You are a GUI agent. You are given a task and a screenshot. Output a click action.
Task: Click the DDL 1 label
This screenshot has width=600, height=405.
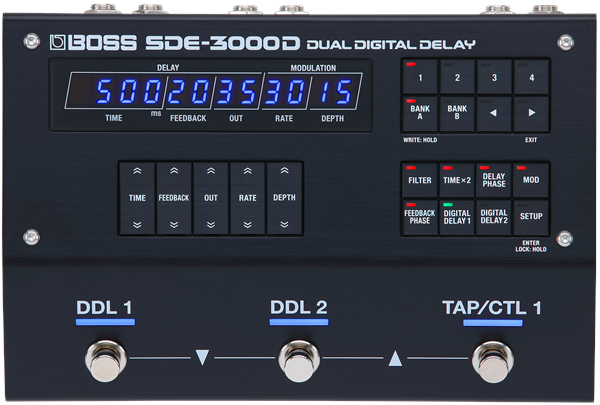click(x=104, y=308)
